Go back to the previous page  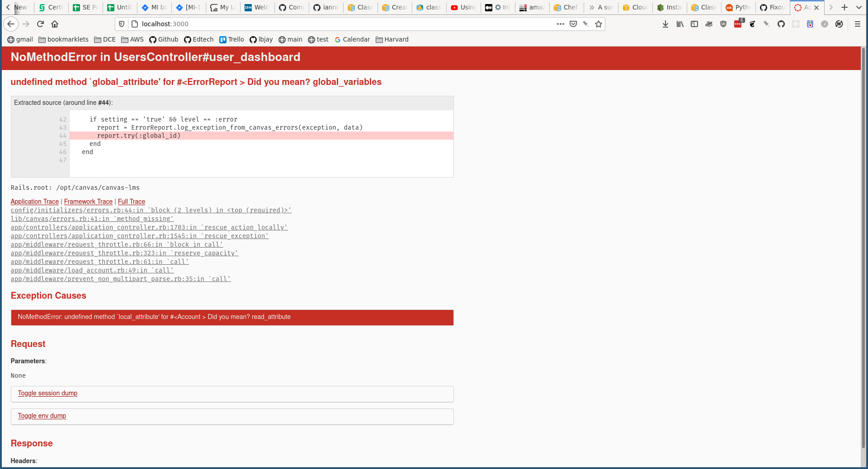tap(11, 24)
